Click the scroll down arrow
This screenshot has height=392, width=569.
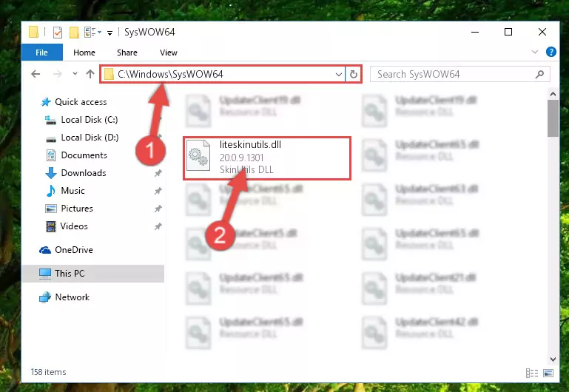(x=553, y=359)
